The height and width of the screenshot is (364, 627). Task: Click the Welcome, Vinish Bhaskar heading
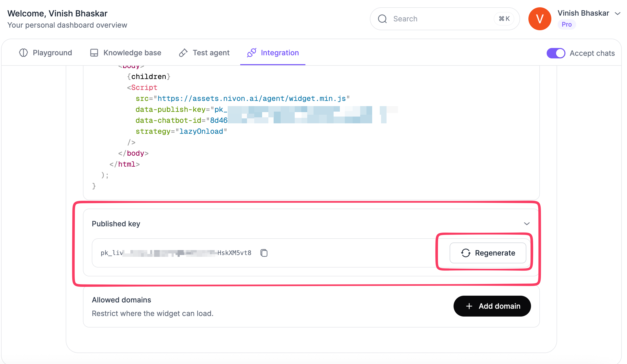pyautogui.click(x=57, y=14)
